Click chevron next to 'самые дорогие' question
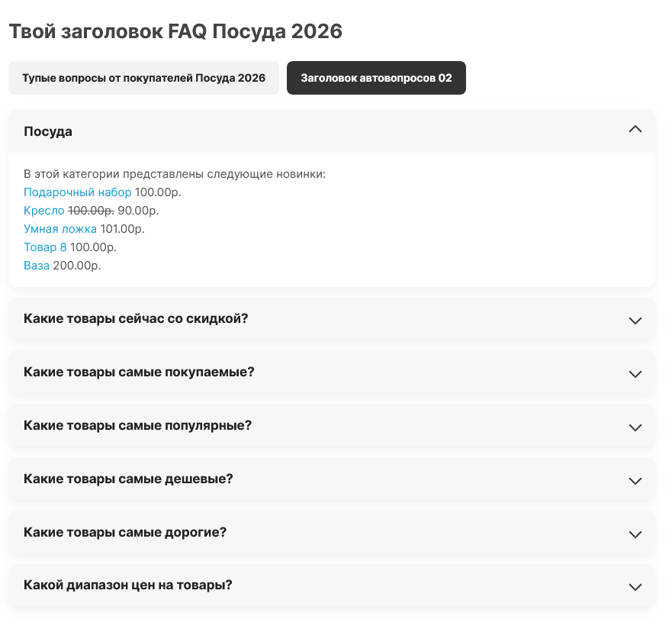Viewport: 672px width, 629px height. pos(635,534)
